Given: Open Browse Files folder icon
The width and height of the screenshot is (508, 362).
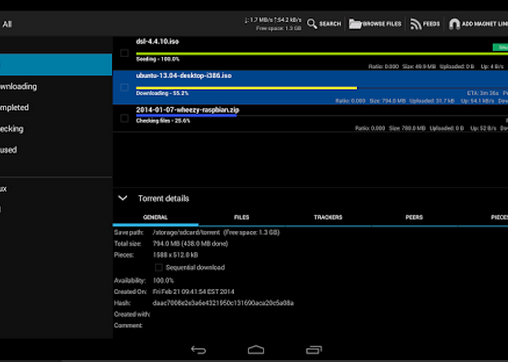Looking at the screenshot, I should point(355,24).
